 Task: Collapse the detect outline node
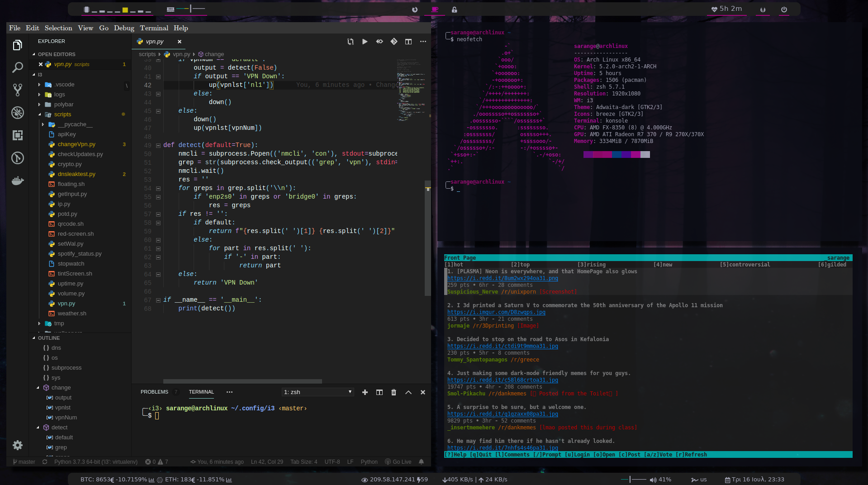38,428
